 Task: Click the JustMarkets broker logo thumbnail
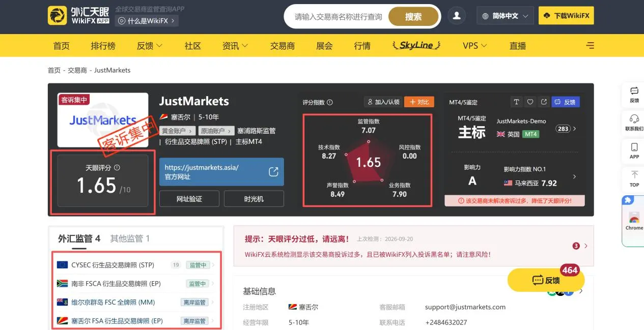click(103, 120)
